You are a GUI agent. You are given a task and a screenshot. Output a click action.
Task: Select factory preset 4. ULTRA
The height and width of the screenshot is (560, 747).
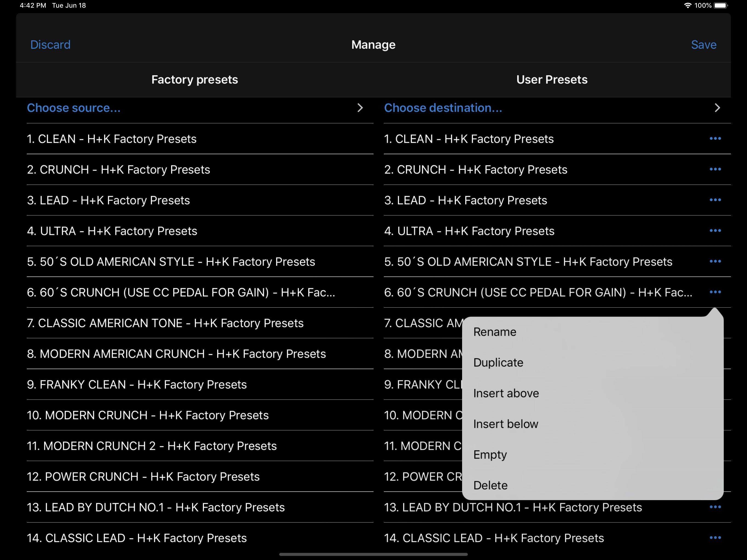200,231
